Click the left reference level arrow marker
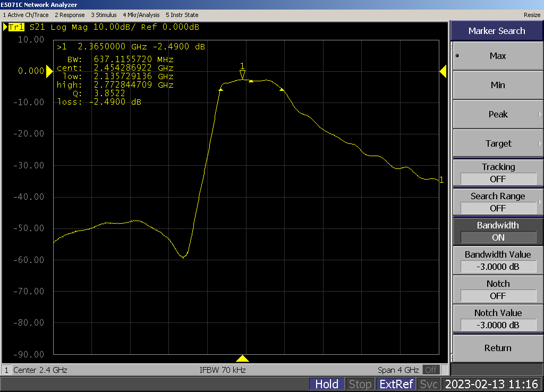Screen dimensions: 544x392 click(x=49, y=71)
